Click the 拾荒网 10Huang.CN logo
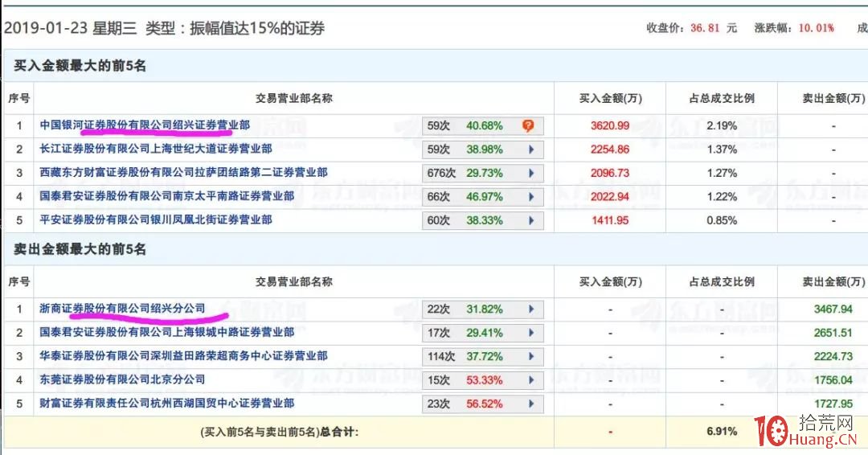This screenshot has width=868, height=455. (x=805, y=431)
